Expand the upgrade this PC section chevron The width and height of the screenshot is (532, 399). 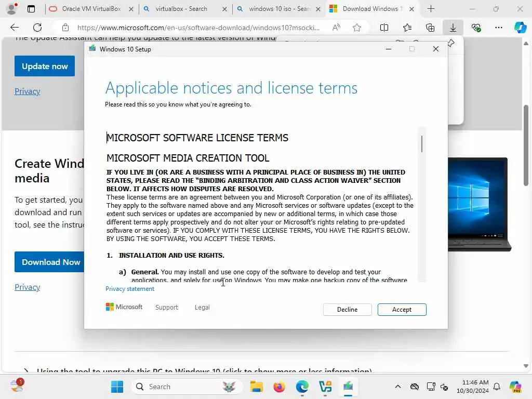pos(26,370)
